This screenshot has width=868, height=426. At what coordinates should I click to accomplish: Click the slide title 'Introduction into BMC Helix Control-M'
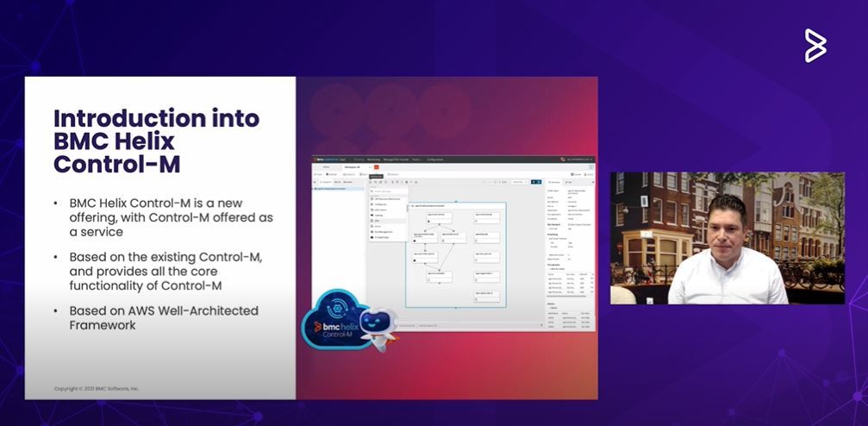point(157,141)
